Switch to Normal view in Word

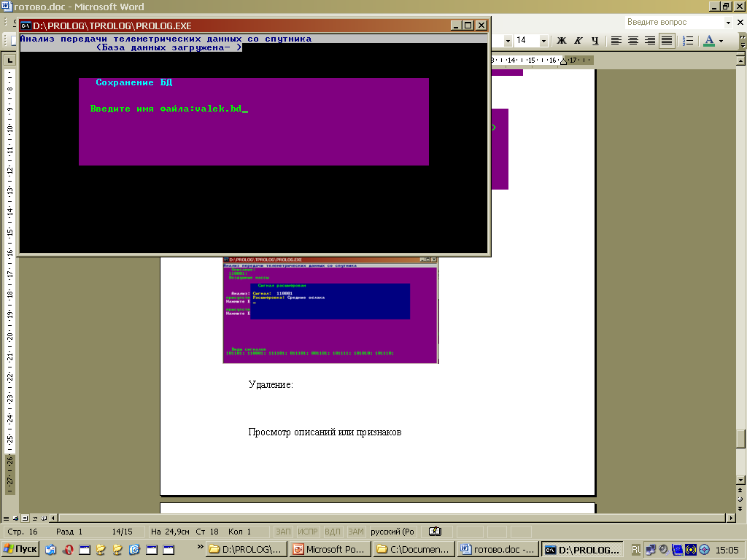[x=6, y=518]
